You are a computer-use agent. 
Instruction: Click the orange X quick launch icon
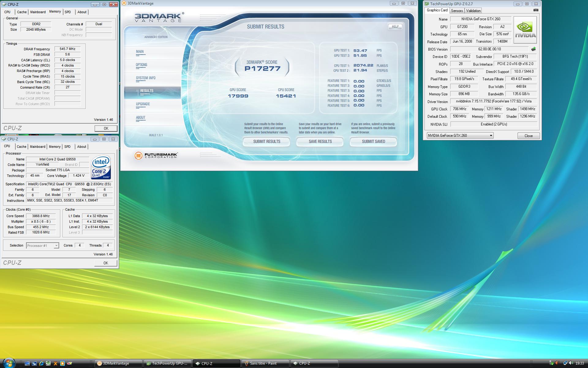(x=55, y=363)
